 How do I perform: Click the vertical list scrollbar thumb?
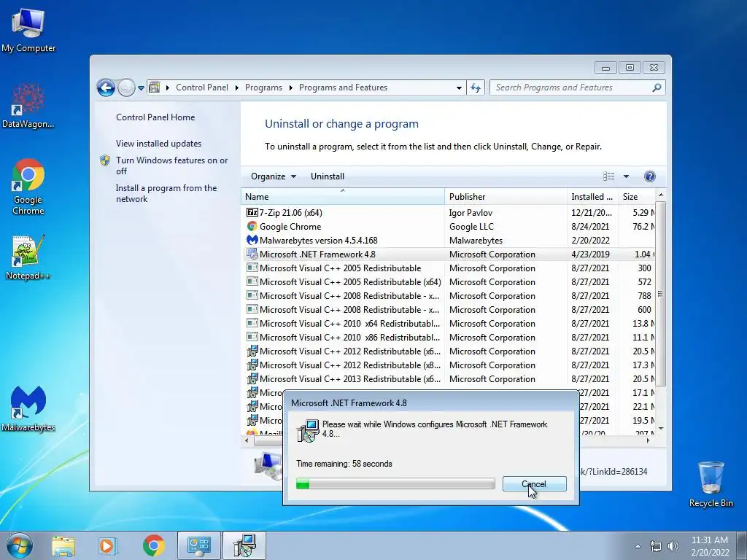[660, 293]
